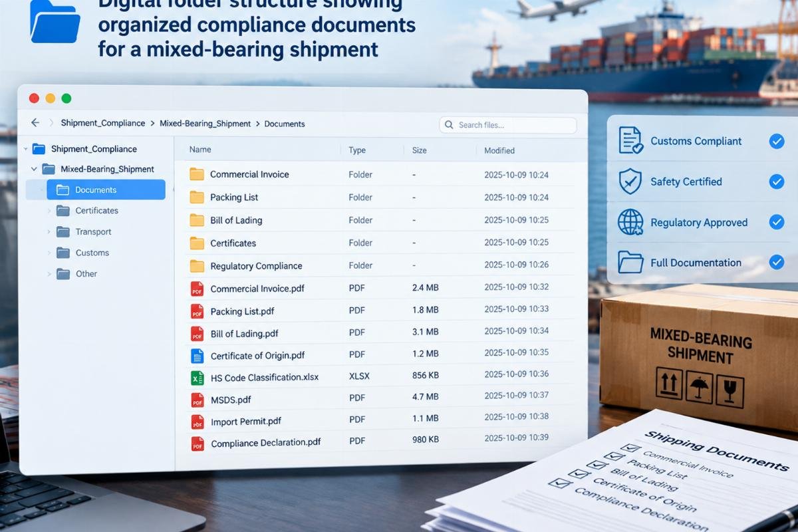Collapse the Shipment_Compliance tree node
This screenshot has height=532, width=798.
click(x=25, y=149)
